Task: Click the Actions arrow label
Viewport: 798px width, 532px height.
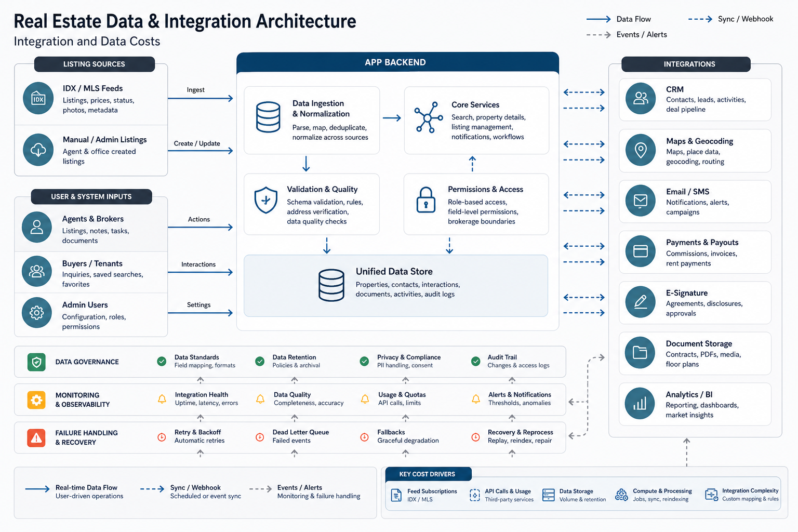Action: point(199,219)
